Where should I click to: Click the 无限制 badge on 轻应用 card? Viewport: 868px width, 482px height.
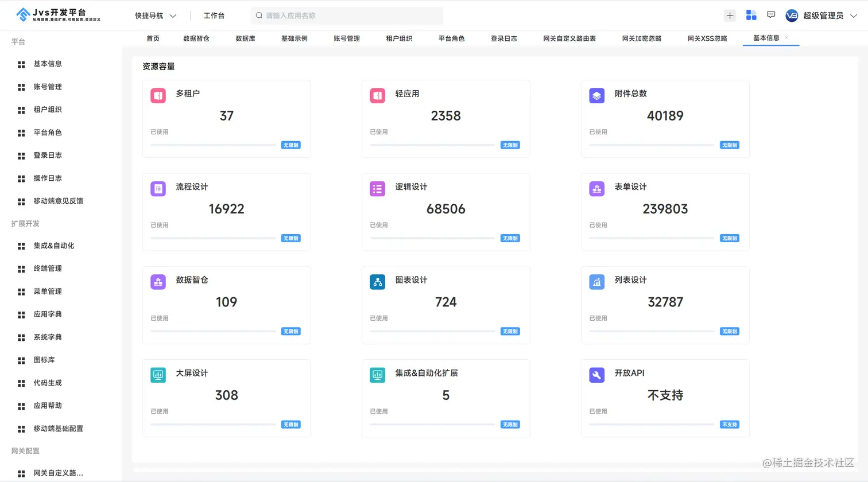click(x=510, y=145)
